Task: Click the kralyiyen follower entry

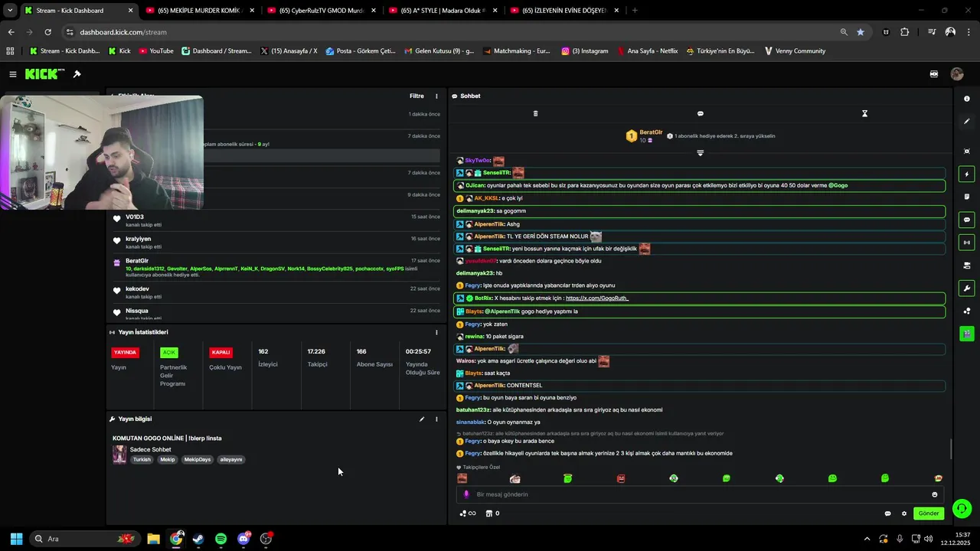Action: point(276,243)
